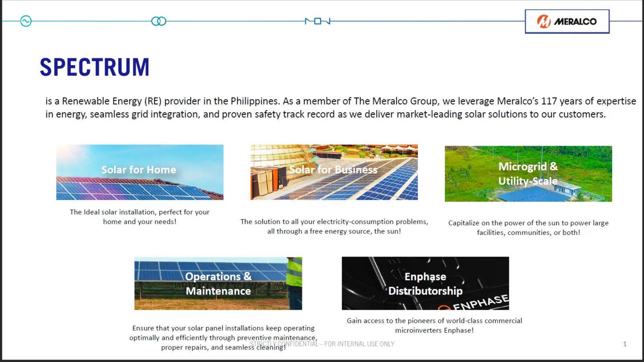Click text 'facilities, communities, or both!'
This screenshot has height=362, width=644.
[x=528, y=232]
